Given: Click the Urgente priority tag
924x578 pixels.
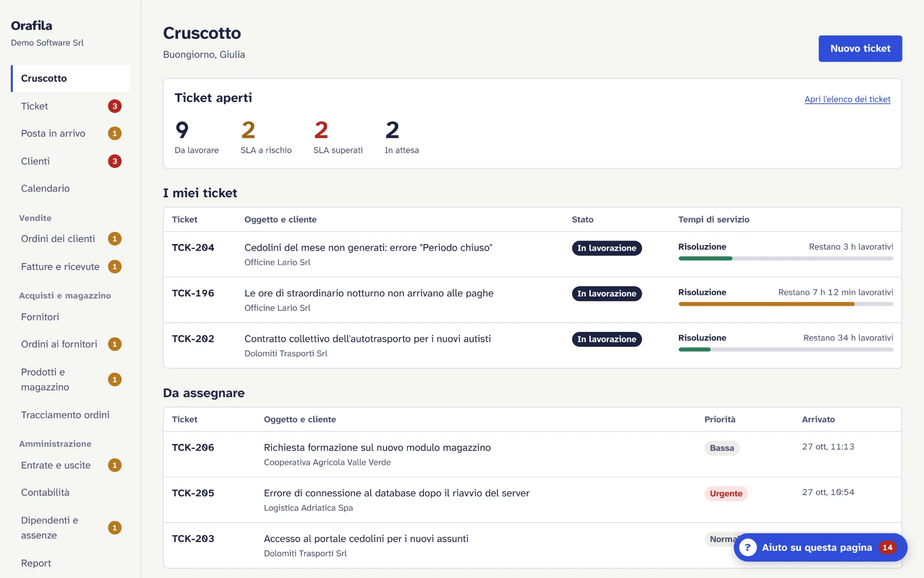Looking at the screenshot, I should click(x=725, y=494).
